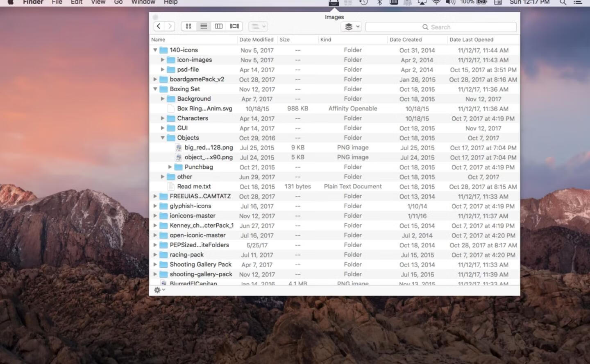
Task: Open the Finder menu
Action: pyautogui.click(x=33, y=2)
